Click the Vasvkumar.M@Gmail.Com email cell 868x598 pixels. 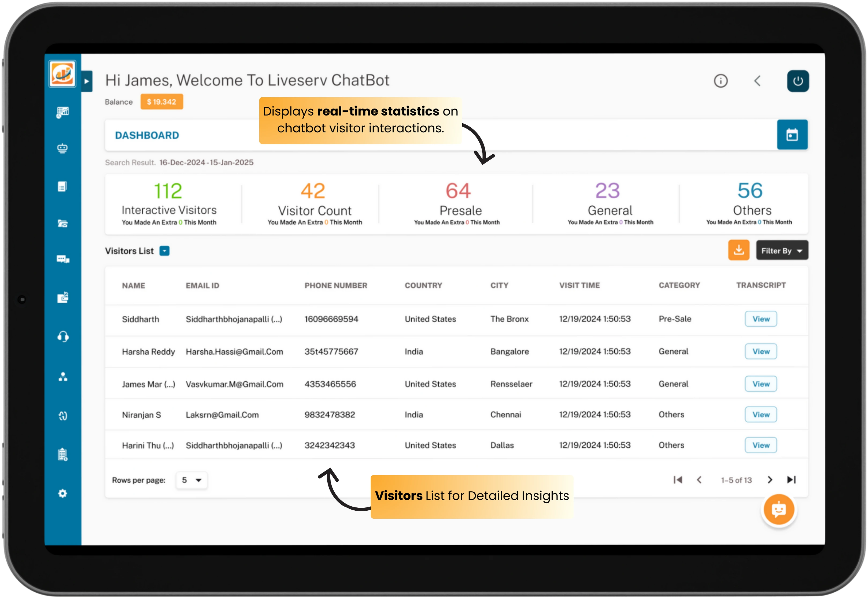pos(235,384)
